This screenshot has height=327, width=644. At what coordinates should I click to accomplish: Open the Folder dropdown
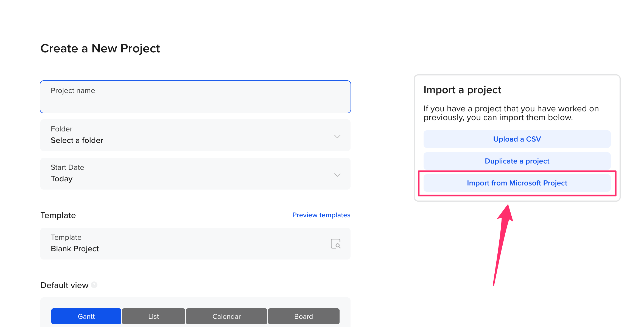(x=195, y=135)
